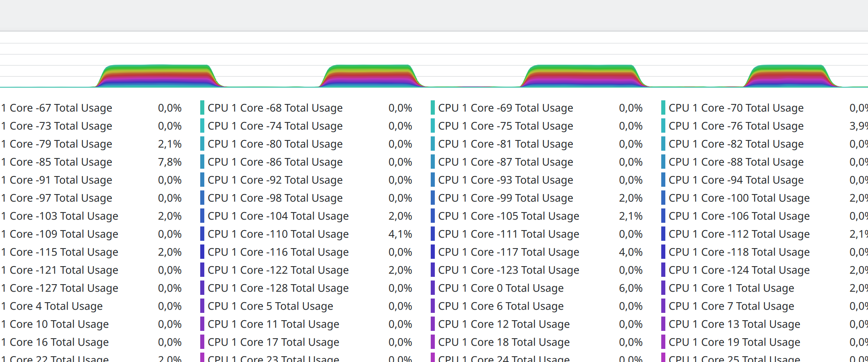Click the 'CPU 1 Core -111 Total Usage' label
Screen dimensions: 868x362
[x=509, y=234]
